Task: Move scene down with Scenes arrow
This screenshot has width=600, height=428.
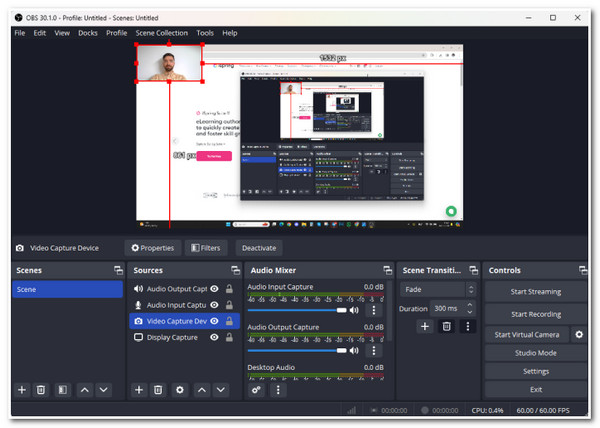Action: coord(103,390)
